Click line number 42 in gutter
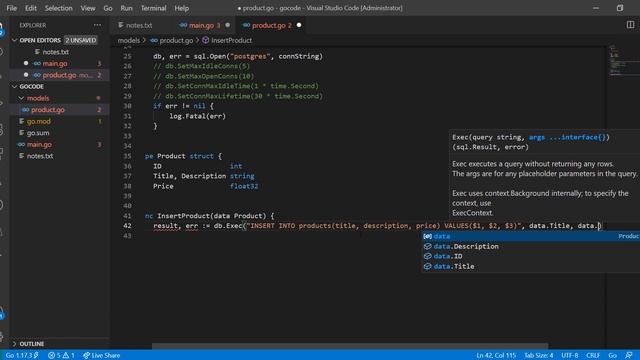 click(x=127, y=226)
